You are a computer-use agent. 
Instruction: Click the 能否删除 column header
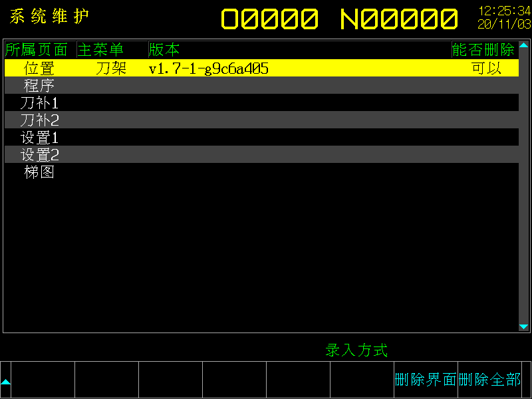click(483, 50)
